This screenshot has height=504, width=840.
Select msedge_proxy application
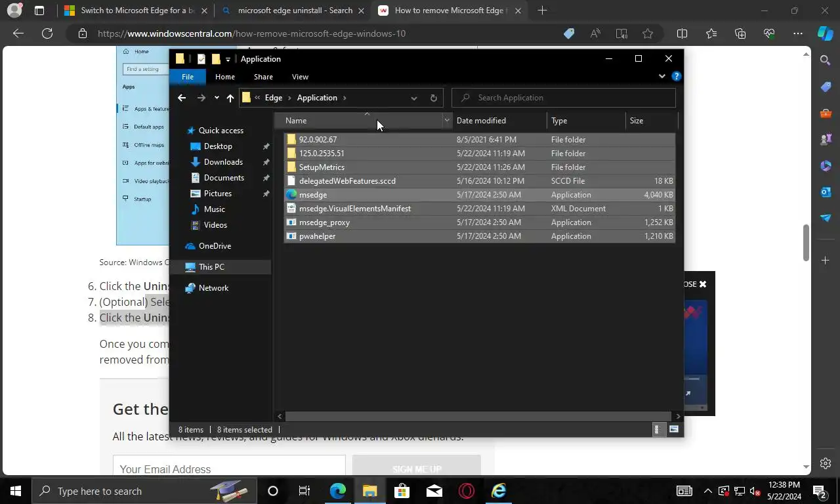click(x=479, y=222)
